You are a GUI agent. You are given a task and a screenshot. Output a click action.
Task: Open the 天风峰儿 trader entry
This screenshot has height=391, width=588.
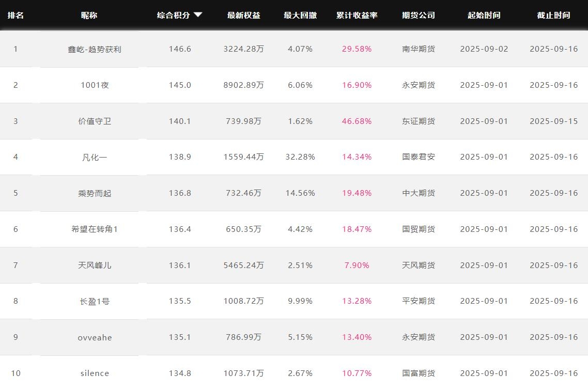point(95,265)
